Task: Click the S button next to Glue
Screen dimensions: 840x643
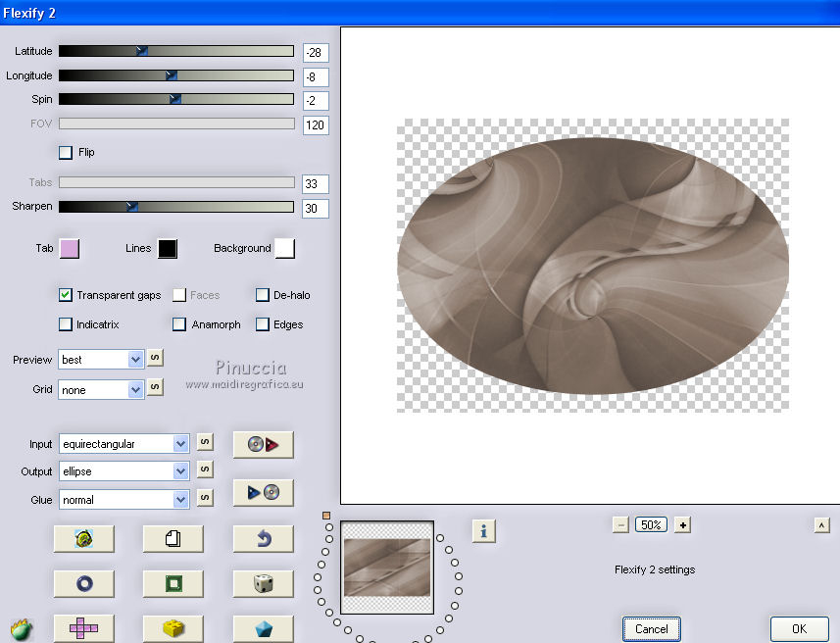Action: click(x=205, y=498)
